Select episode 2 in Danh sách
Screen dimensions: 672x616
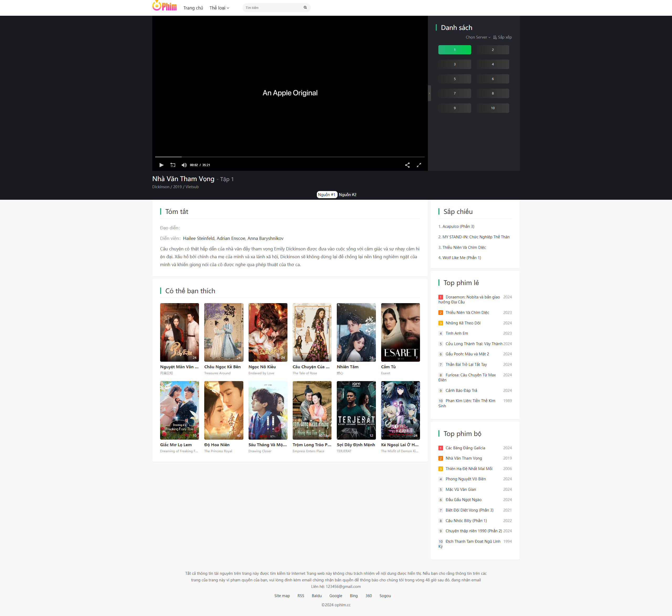[492, 50]
